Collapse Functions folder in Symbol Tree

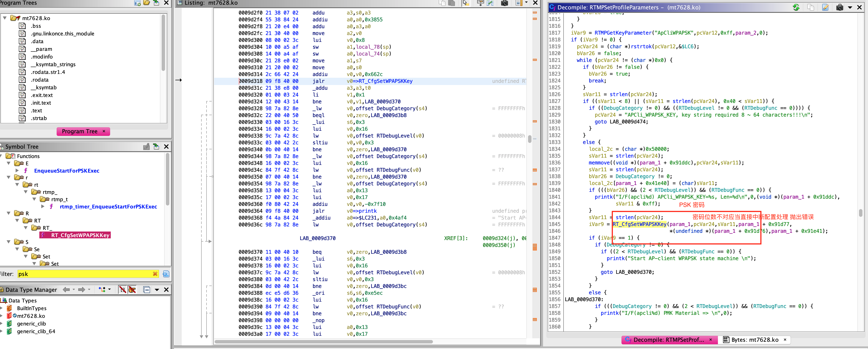[x=2, y=156]
